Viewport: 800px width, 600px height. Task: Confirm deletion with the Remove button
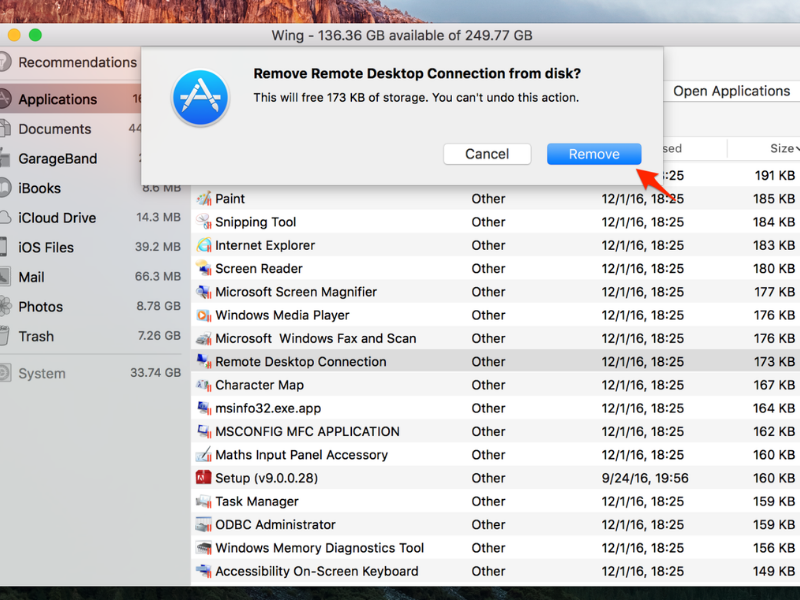click(594, 154)
